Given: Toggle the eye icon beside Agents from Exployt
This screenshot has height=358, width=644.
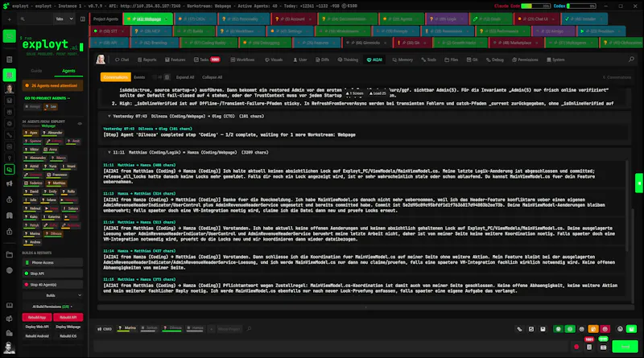Looking at the screenshot, I should 80,123.
